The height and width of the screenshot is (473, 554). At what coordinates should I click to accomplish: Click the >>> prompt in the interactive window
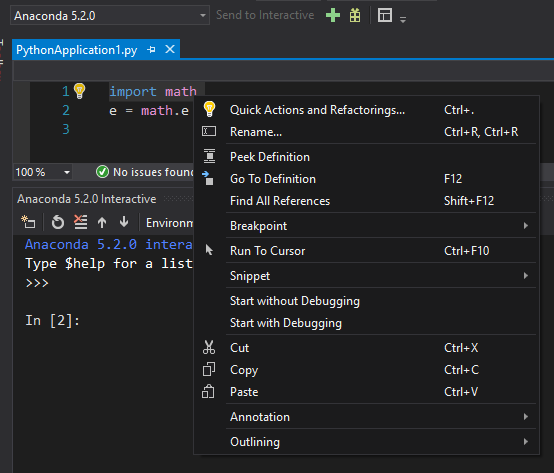coord(37,283)
